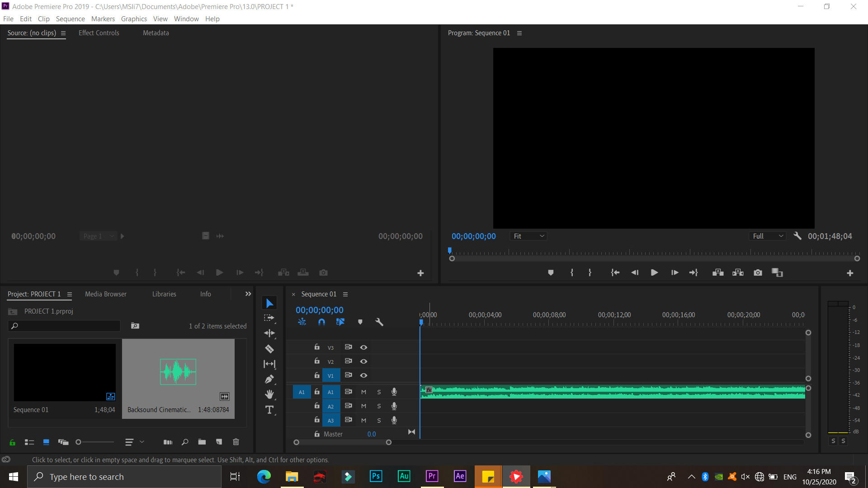868x488 pixels.
Task: Open Full playback resolution dropdown
Action: click(x=768, y=236)
